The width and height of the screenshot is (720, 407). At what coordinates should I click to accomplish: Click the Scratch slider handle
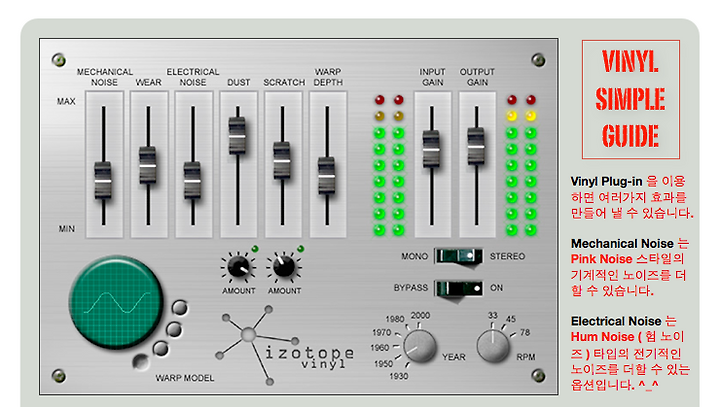click(282, 161)
